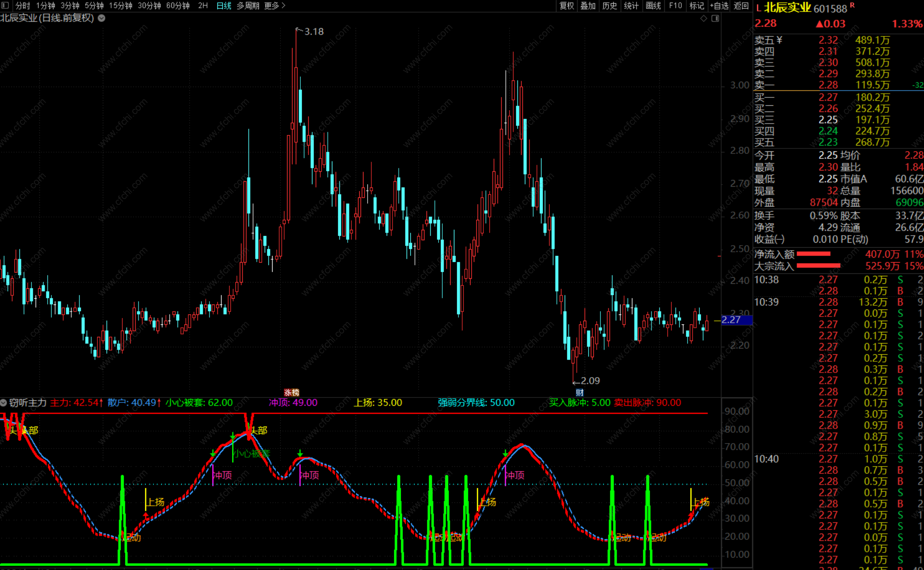
Task: Click the 涨榜 marker badge
Action: [291, 392]
